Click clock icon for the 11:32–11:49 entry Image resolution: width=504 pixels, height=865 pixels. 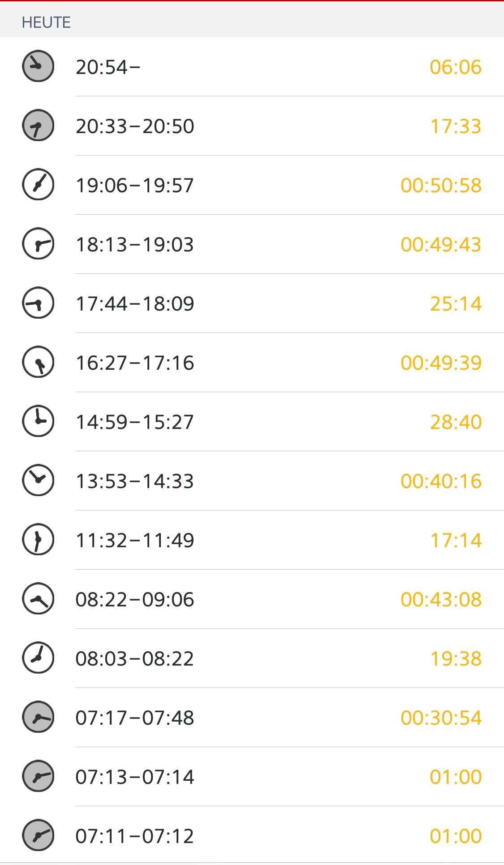(38, 540)
